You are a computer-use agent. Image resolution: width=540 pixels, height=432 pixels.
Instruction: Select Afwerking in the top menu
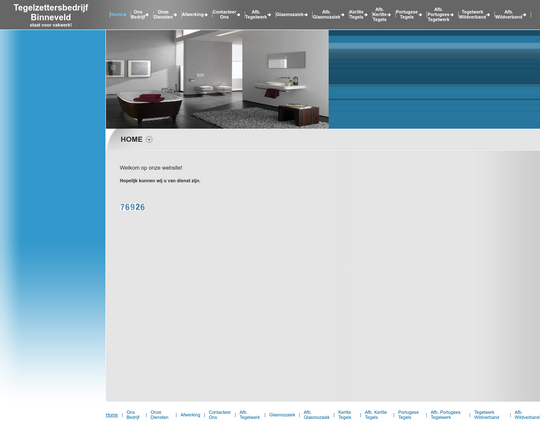pyautogui.click(x=193, y=14)
